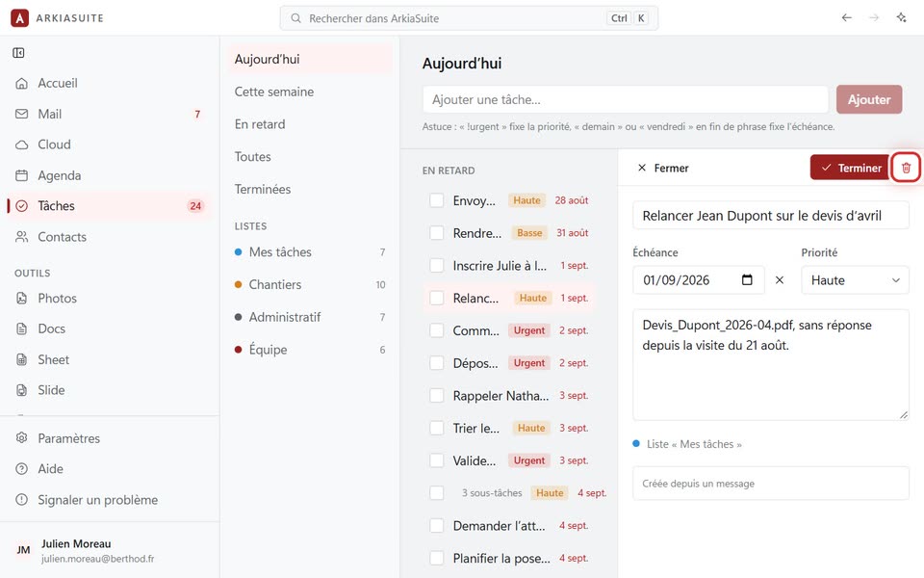Launch the Photos tool
Screen dimensions: 924x578
(x=110, y=298)
